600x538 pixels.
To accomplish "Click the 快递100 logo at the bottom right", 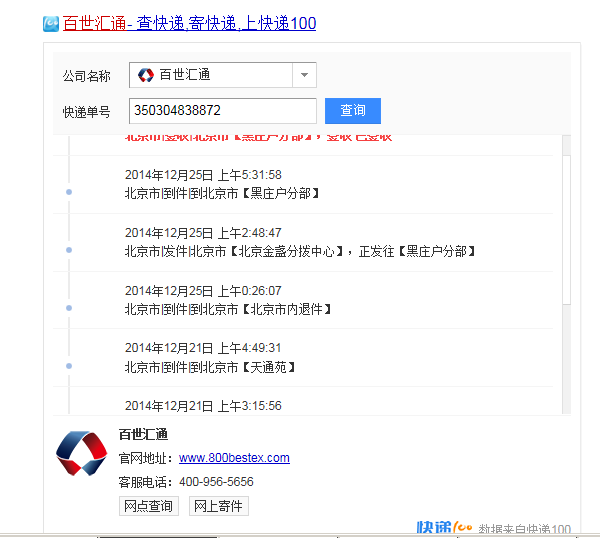I will tap(444, 527).
